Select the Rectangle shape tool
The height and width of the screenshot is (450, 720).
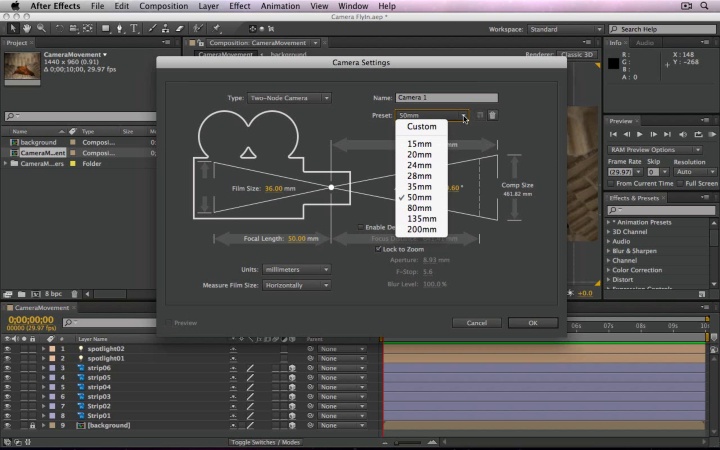tap(106, 28)
